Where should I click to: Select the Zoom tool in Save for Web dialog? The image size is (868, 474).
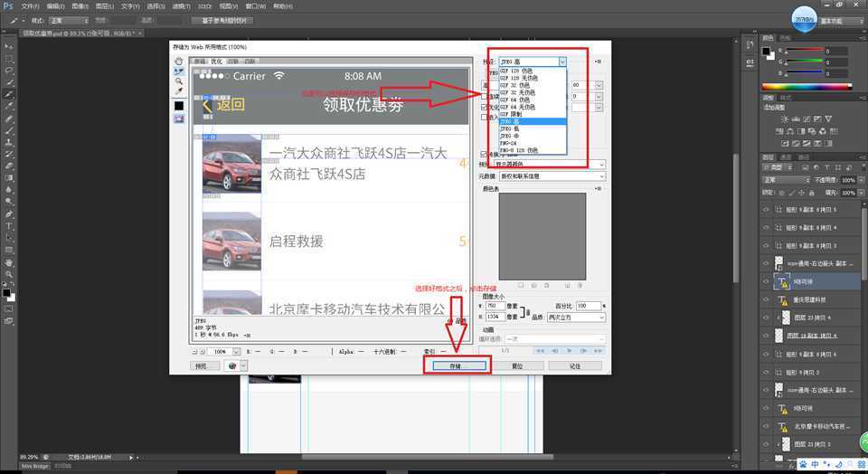point(179,81)
